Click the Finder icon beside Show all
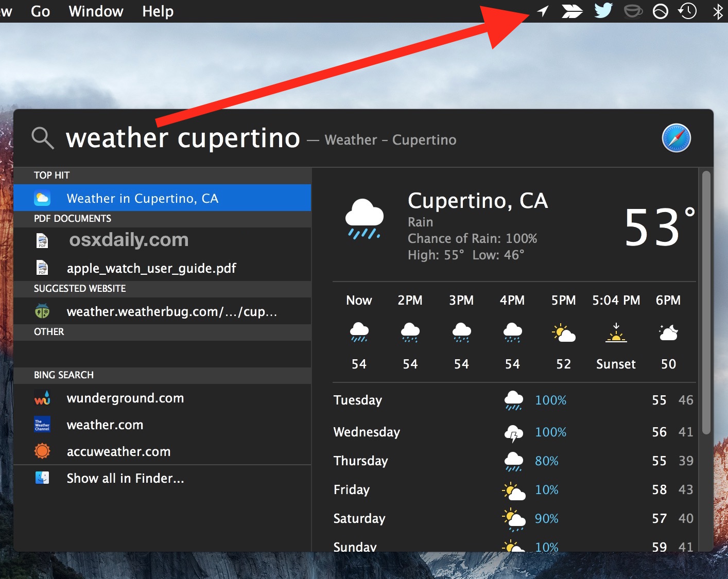The height and width of the screenshot is (579, 728). (x=42, y=478)
